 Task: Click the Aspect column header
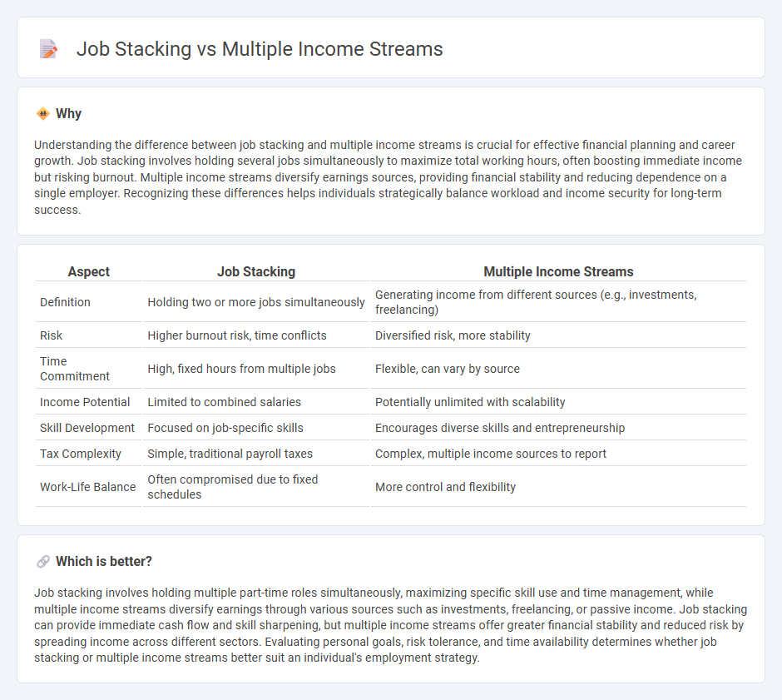click(x=89, y=272)
